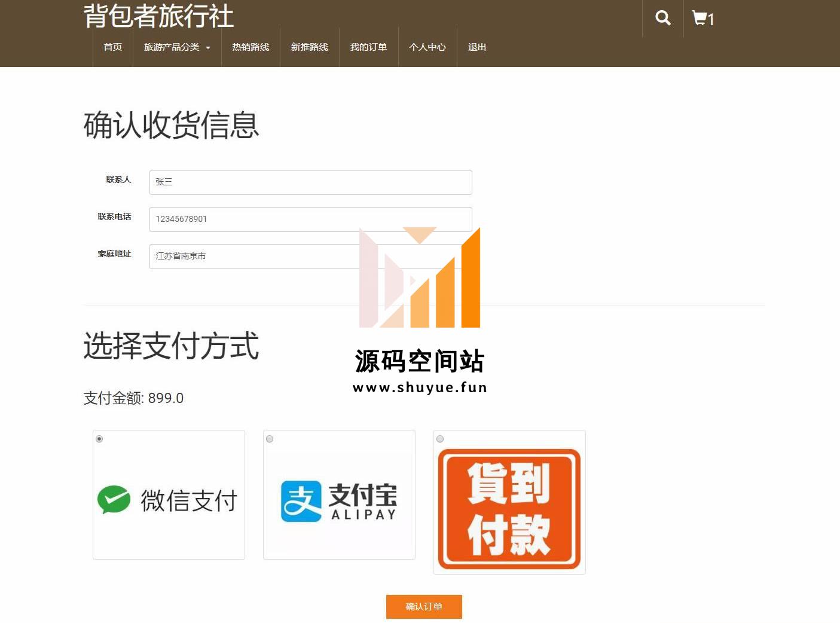
Task: Select the 微信支付 radio button
Action: (99, 439)
